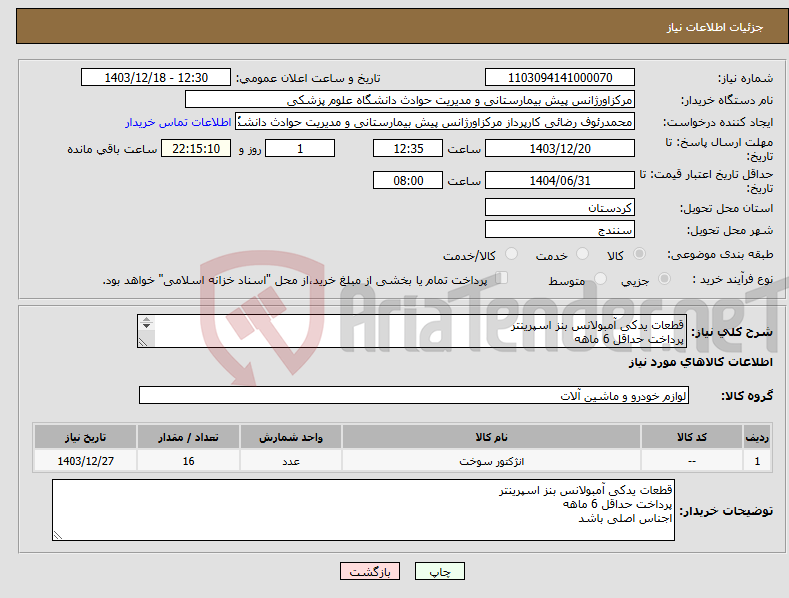
Task: Click the item code cell showing --
Action: (x=692, y=461)
